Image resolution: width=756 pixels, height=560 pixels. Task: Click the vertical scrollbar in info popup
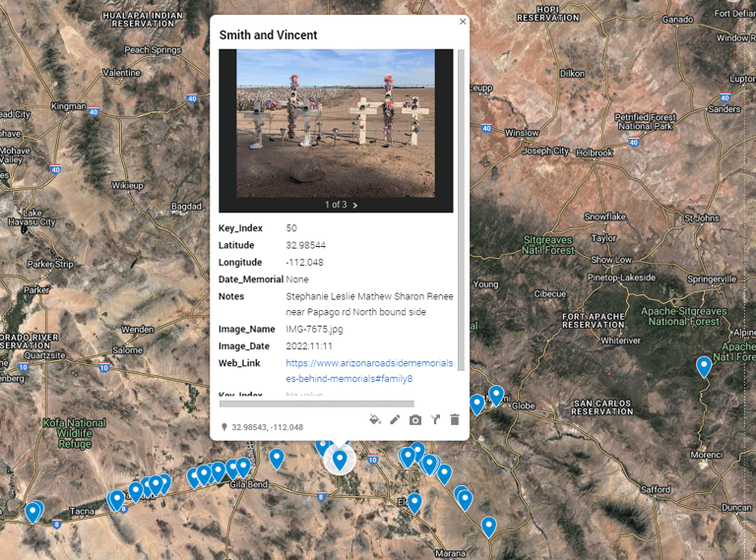point(461,210)
